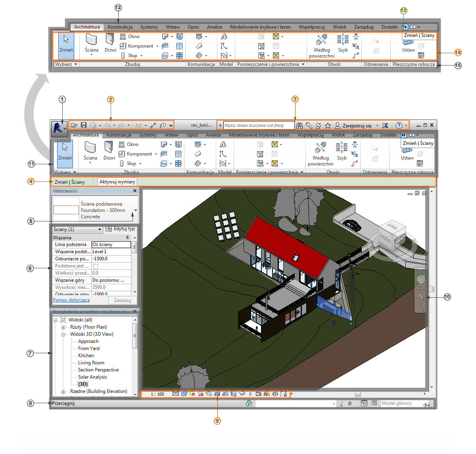
Task: Click the Ustaw work plane tool in enlarged top ribbon
Action: click(409, 47)
